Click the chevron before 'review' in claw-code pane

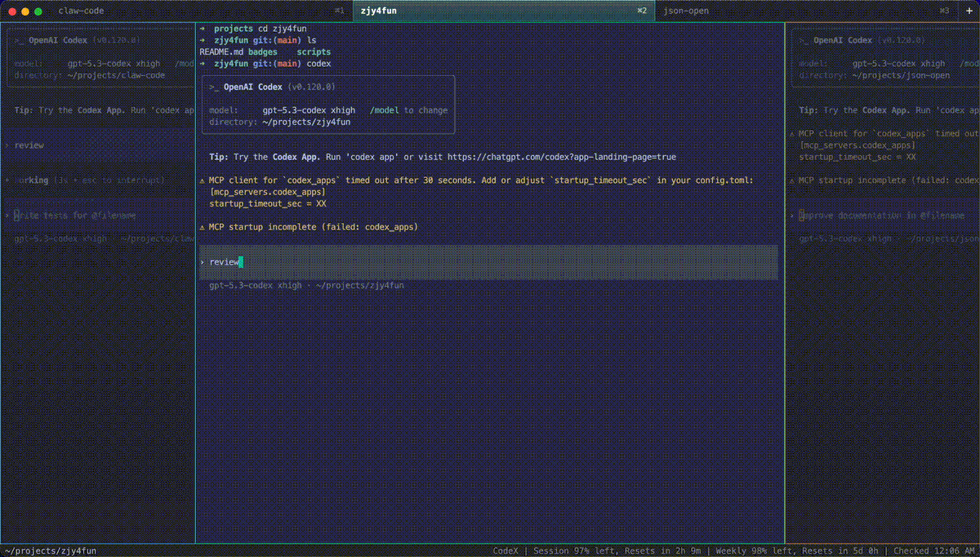point(7,145)
